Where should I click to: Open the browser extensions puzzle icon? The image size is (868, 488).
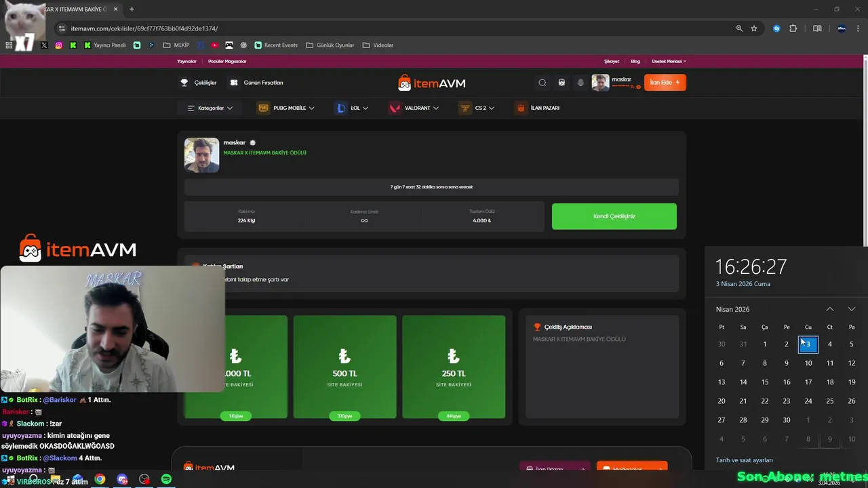[x=793, y=28]
